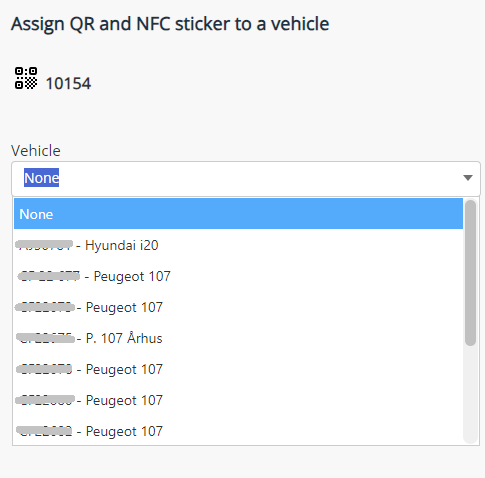Screen dimensions: 485x478
Task: Click the blurred plate beside Hyundai i20
Action: [x=44, y=245]
